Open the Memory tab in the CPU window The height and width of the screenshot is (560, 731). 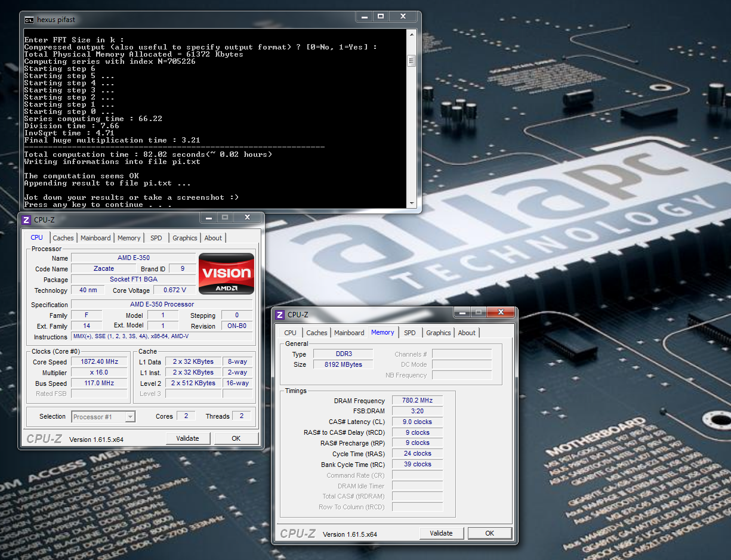pos(129,238)
